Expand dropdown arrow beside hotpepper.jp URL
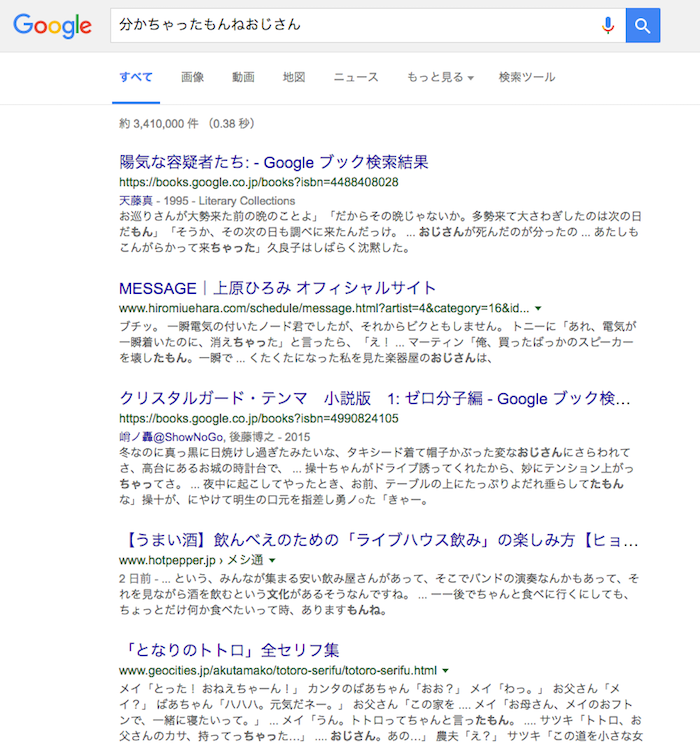The image size is (700, 743). pyautogui.click(x=272, y=561)
